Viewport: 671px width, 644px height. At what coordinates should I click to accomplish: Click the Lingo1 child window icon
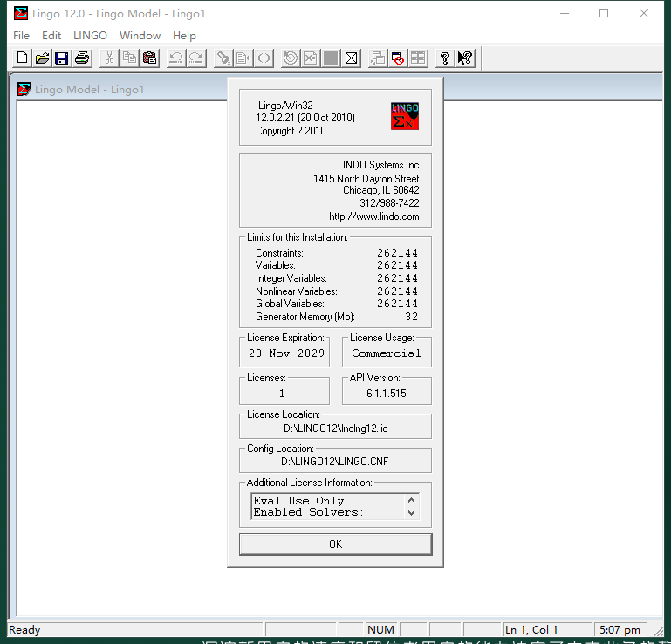click(x=24, y=89)
